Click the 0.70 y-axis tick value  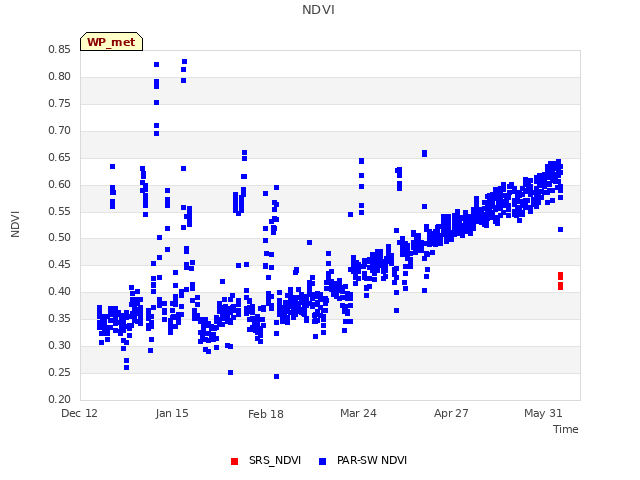[x=59, y=131]
